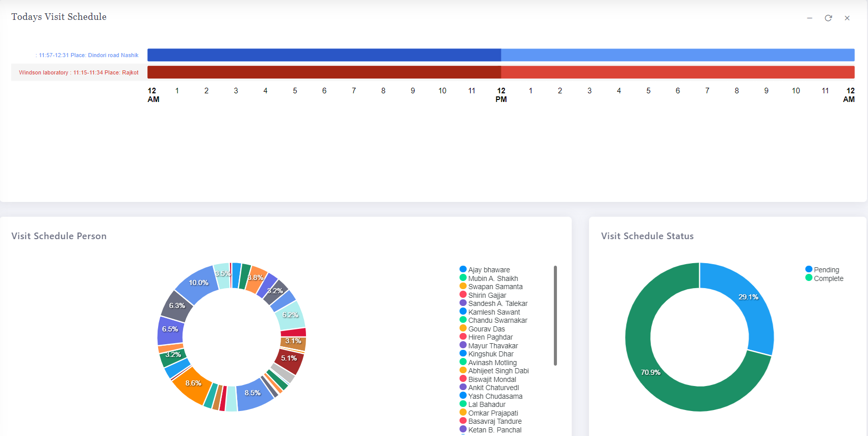Image resolution: width=868 pixels, height=436 pixels.
Task: Collapse the Todays Visit Schedule panel
Action: (x=809, y=18)
